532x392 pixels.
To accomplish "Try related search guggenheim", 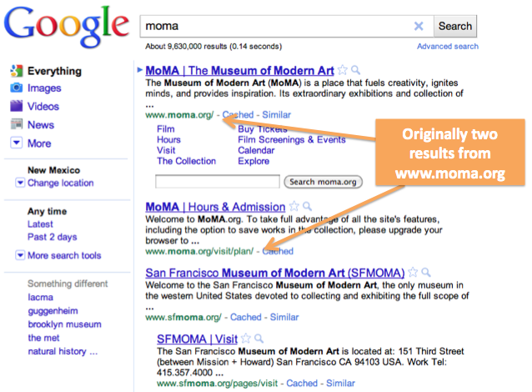I will (x=53, y=311).
